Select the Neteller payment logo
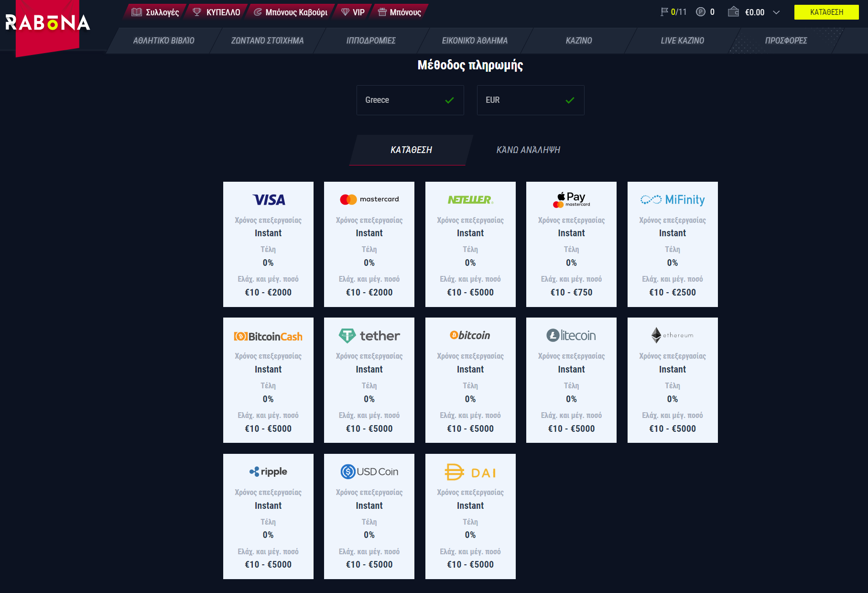Image resolution: width=868 pixels, height=593 pixels. (x=470, y=200)
